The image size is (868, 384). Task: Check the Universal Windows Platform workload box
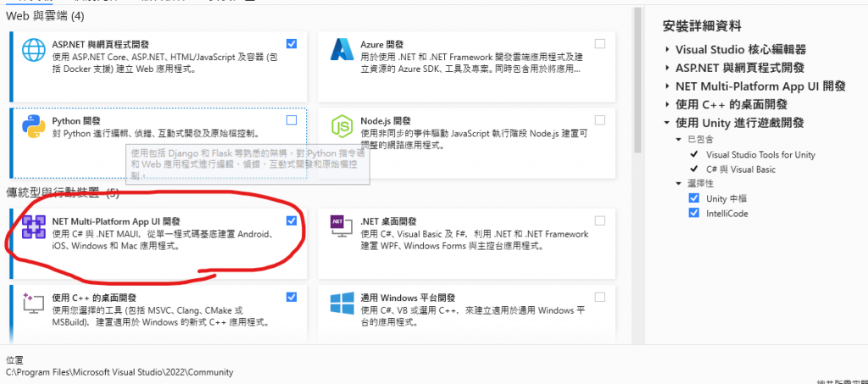[600, 298]
